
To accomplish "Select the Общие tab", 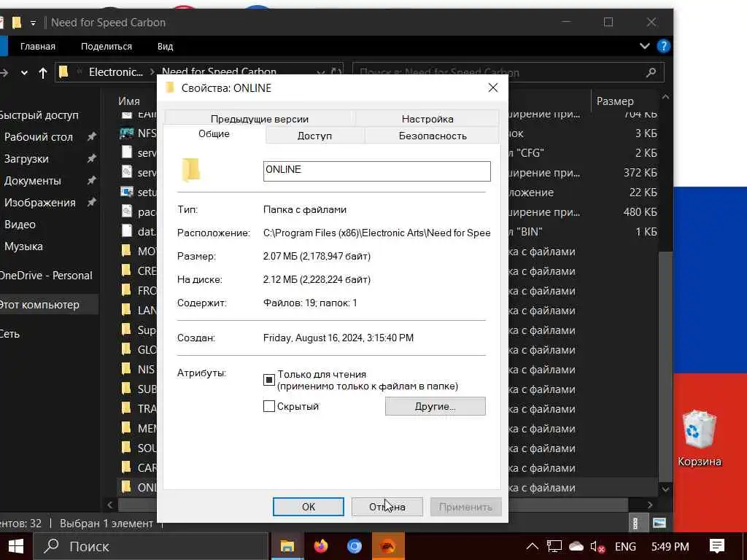I will [214, 134].
